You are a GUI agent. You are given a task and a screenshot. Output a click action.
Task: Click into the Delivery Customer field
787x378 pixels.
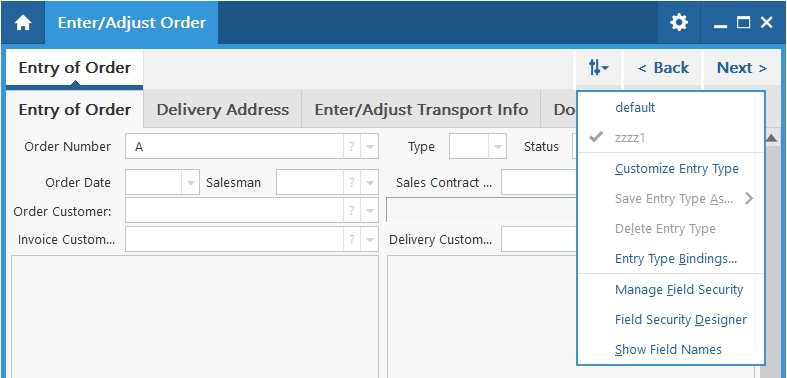(539, 239)
